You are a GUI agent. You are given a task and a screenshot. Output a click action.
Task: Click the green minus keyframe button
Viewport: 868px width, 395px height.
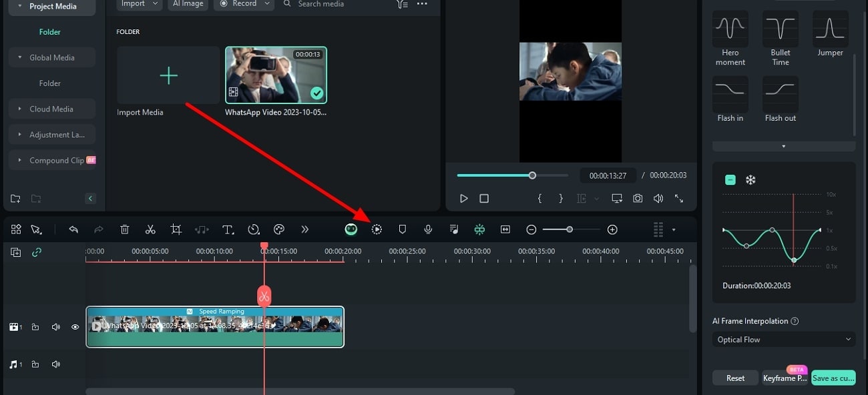click(x=730, y=179)
